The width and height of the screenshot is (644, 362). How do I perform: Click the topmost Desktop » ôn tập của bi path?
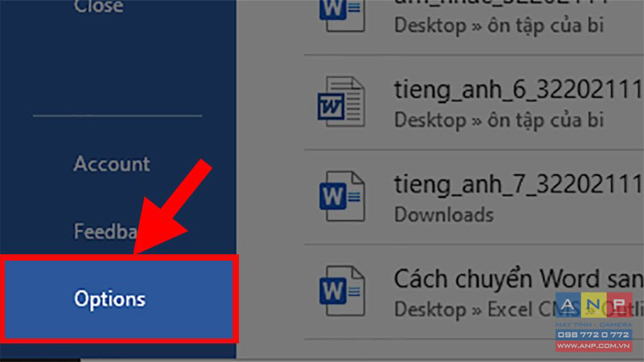pyautogui.click(x=499, y=26)
